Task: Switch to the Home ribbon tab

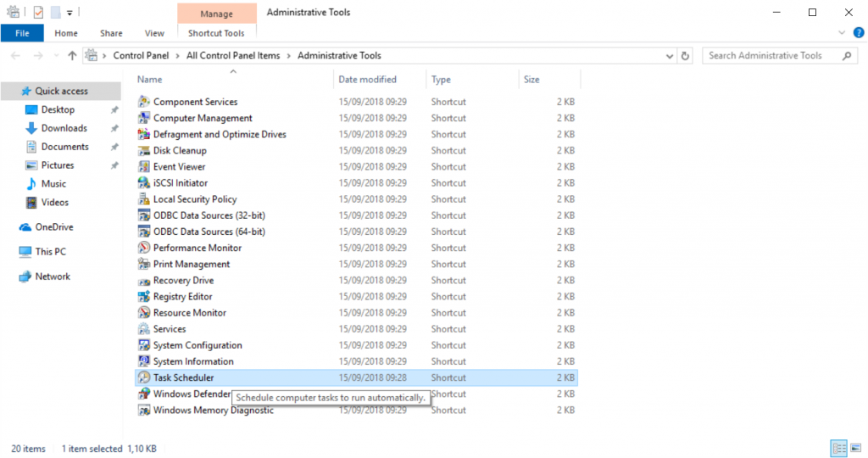Action: click(66, 33)
